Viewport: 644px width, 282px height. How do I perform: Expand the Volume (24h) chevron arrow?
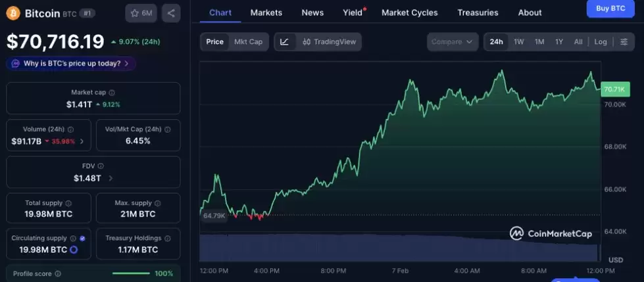tap(82, 141)
